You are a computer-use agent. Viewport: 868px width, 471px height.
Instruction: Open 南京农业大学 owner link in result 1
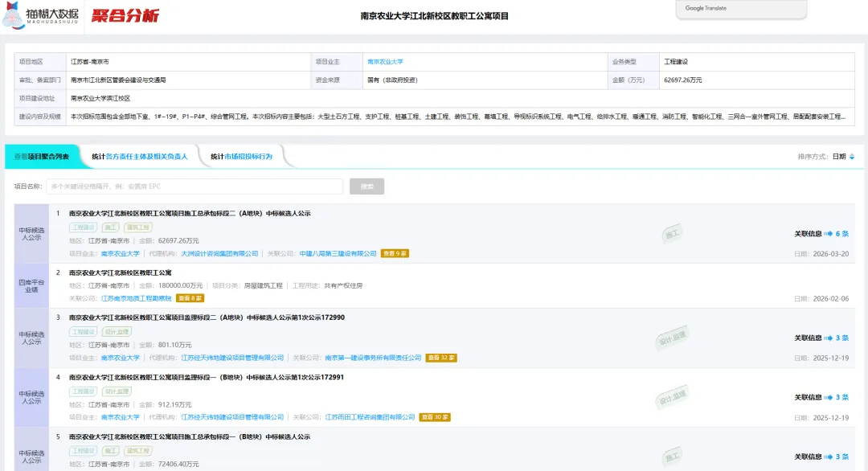point(120,253)
